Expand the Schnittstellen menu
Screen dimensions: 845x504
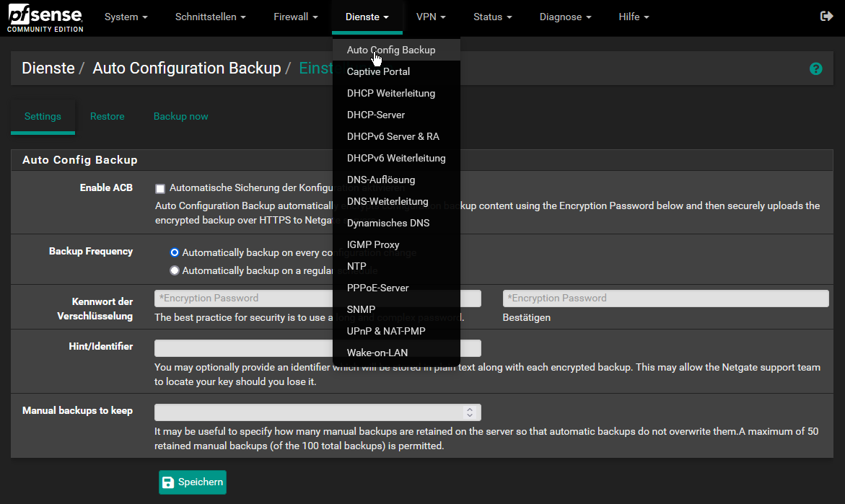211,17
